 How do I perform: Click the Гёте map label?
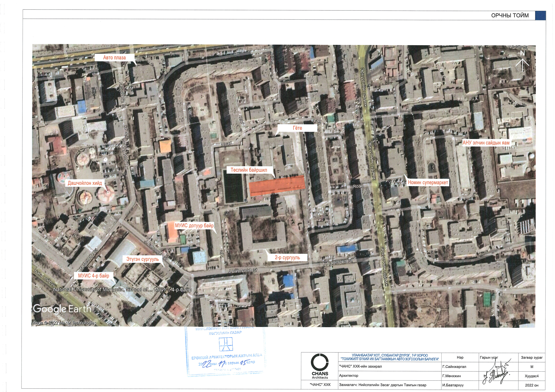click(297, 128)
